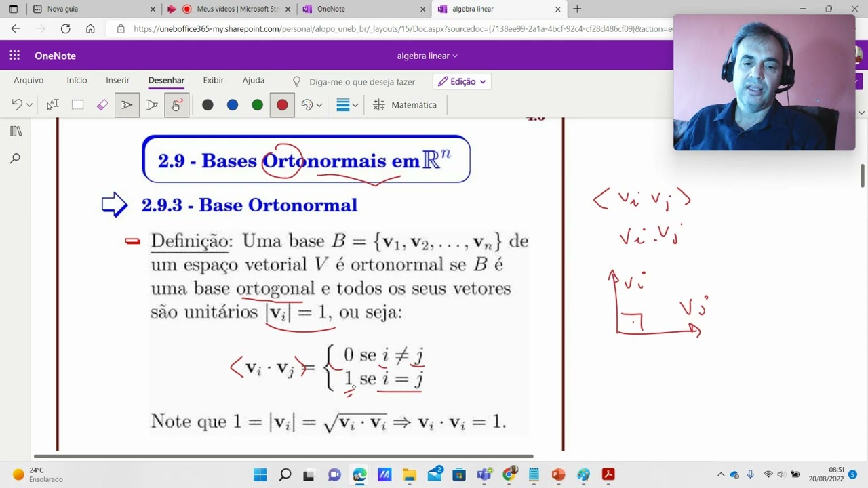The height and width of the screenshot is (488, 868).
Task: Toggle the rectangle selection tool
Action: (77, 105)
